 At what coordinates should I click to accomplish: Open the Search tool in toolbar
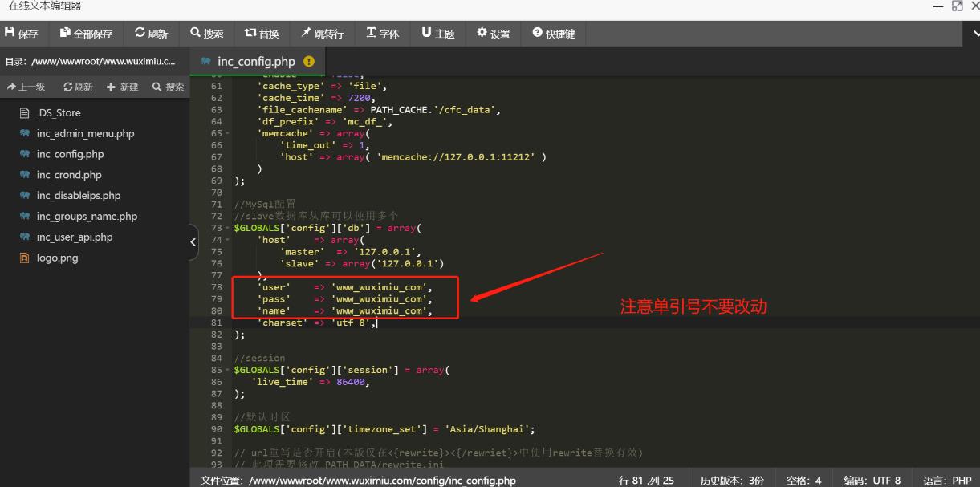pos(206,34)
